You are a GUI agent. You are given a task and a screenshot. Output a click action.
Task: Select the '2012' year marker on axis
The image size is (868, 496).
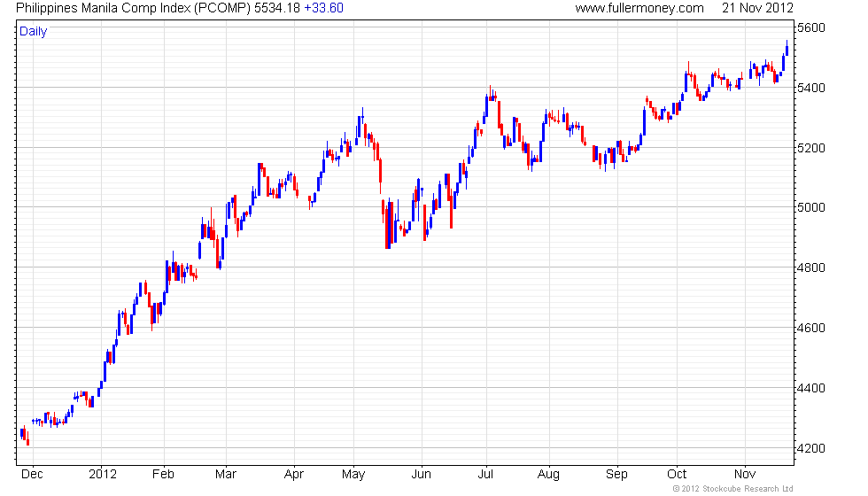pyautogui.click(x=103, y=475)
